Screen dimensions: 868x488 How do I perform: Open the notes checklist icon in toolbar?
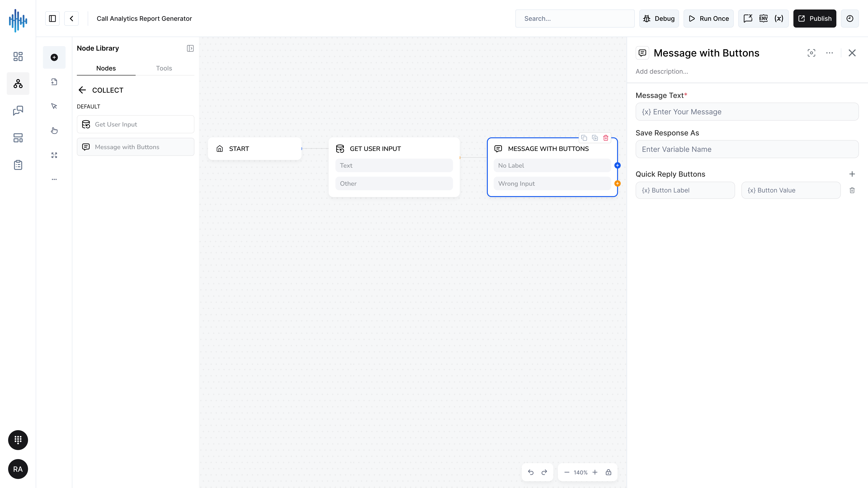[748, 19]
